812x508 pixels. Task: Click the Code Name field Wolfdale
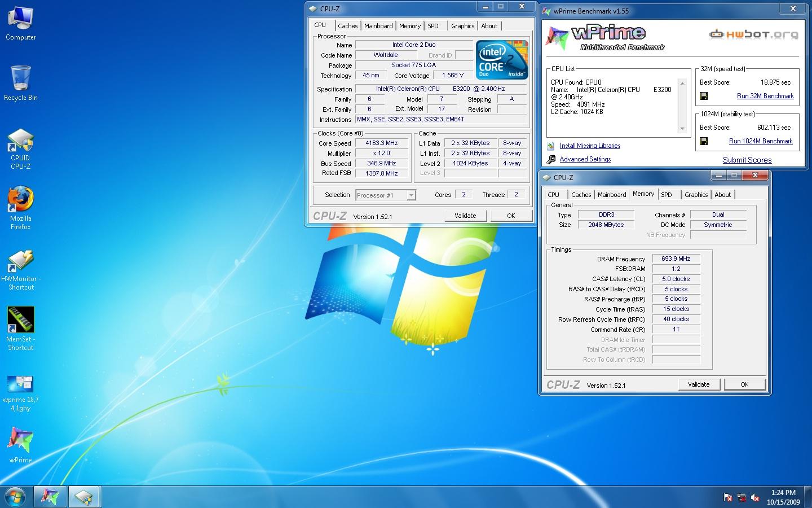tap(386, 55)
